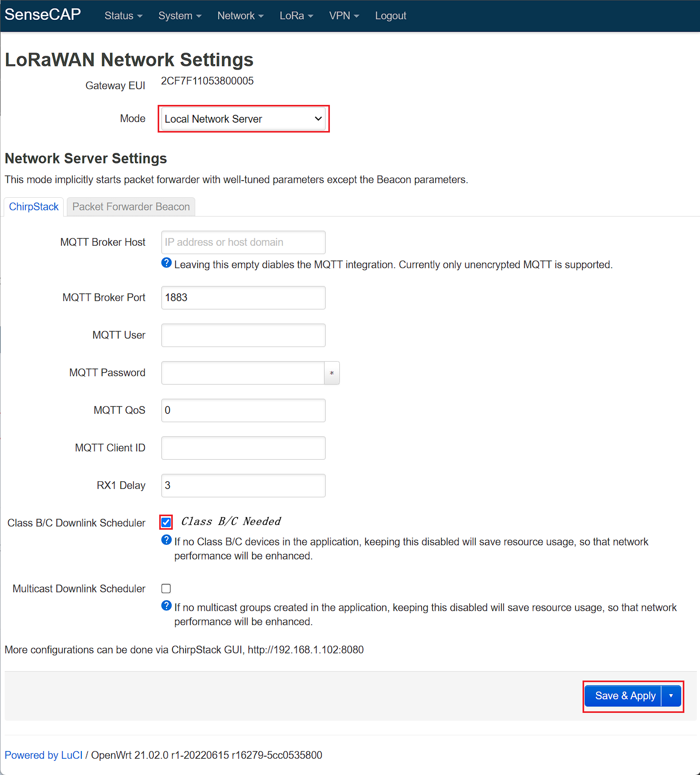The width and height of the screenshot is (700, 775).
Task: Click the Multicast scheduler help icon
Action: click(x=167, y=605)
